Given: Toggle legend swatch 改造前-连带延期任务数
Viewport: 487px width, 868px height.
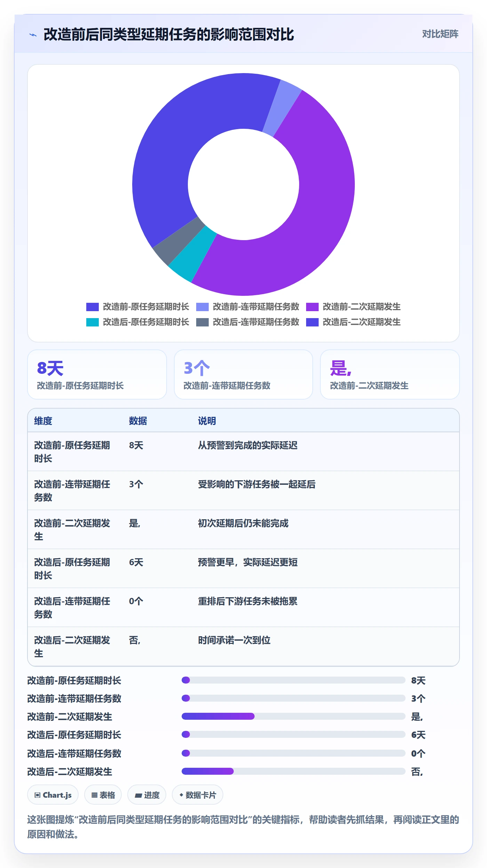Looking at the screenshot, I should [202, 307].
